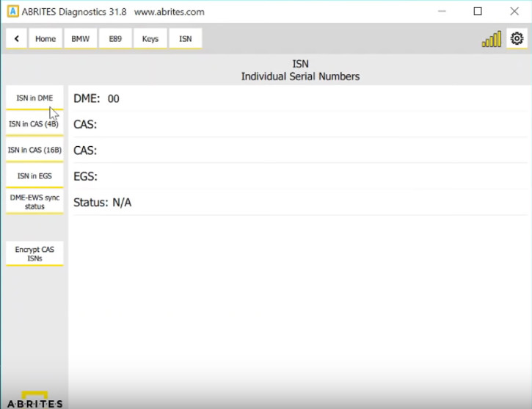Image resolution: width=532 pixels, height=409 pixels.
Task: Click the Encrypt CAS ISNs button
Action: [x=34, y=253]
